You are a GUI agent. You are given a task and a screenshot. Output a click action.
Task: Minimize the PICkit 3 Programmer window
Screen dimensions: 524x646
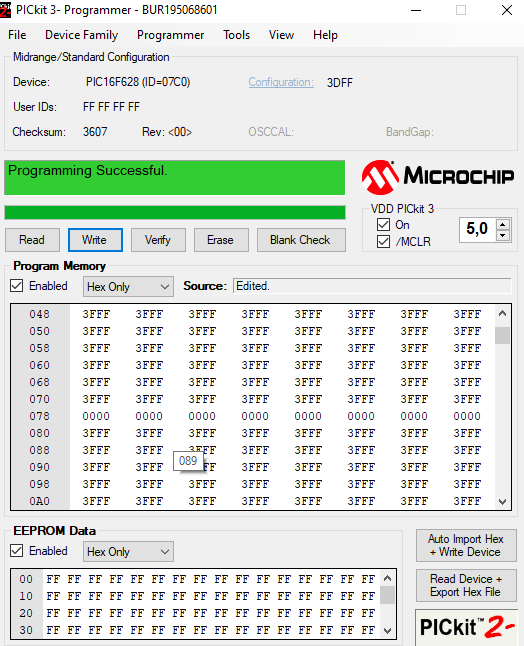(416, 10)
